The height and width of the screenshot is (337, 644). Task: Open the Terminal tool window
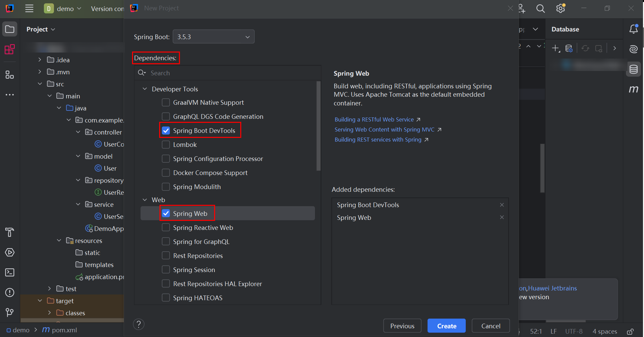(10, 272)
